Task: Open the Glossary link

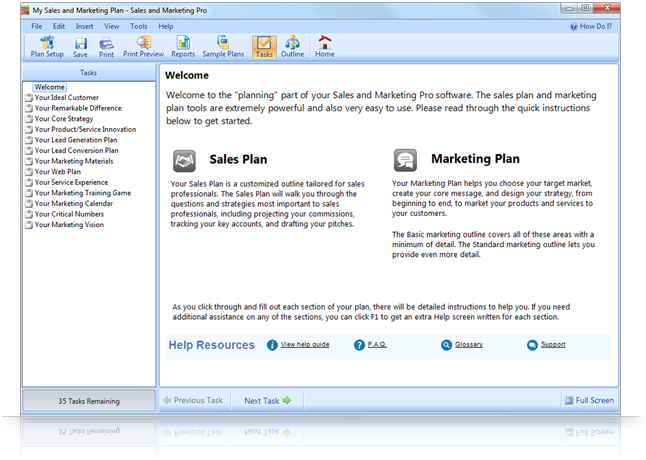Action: [x=469, y=344]
